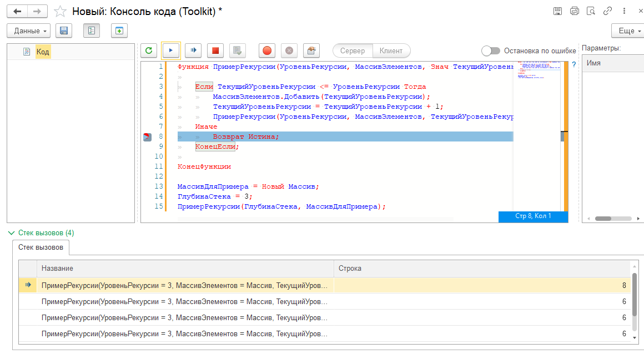
Task: Open the Данные dropdown menu
Action: pos(29,31)
